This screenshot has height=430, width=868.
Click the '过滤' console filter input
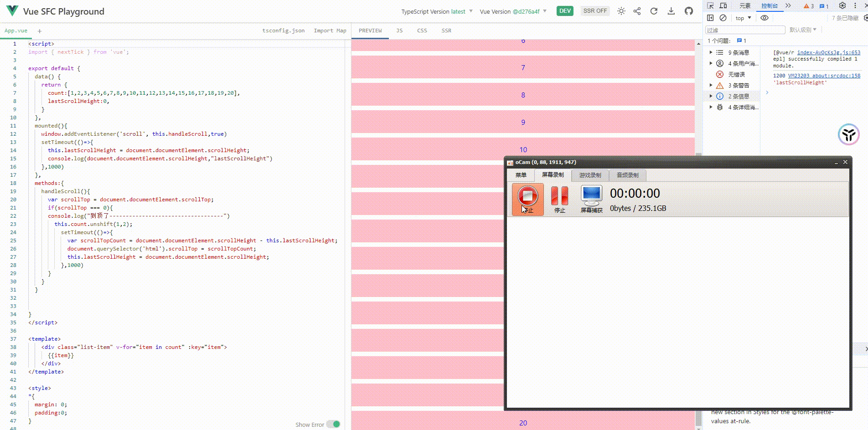(745, 30)
